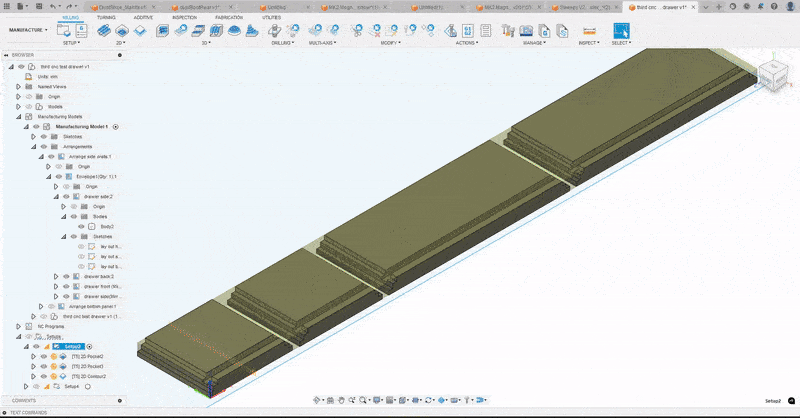
Task: Select Setup2 in the browser tree
Action: click(x=72, y=347)
